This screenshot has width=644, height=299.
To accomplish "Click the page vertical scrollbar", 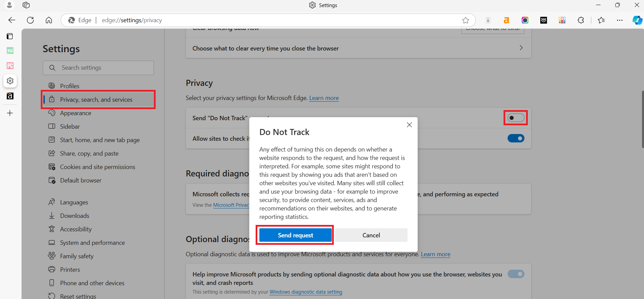I will tap(642, 120).
